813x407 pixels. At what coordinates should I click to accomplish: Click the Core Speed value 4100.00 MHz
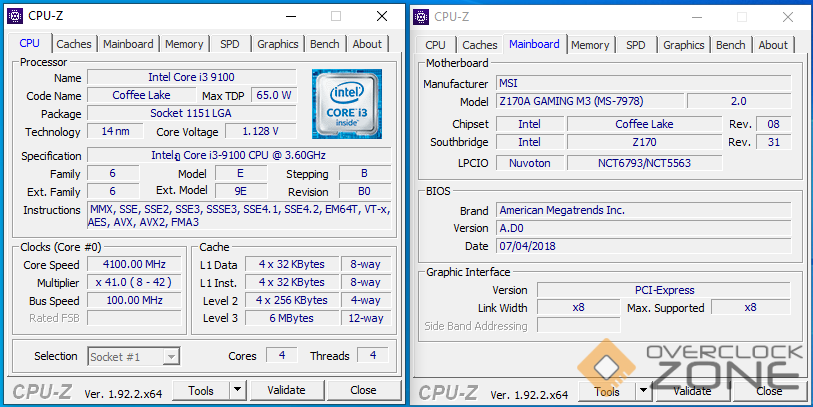(x=134, y=264)
